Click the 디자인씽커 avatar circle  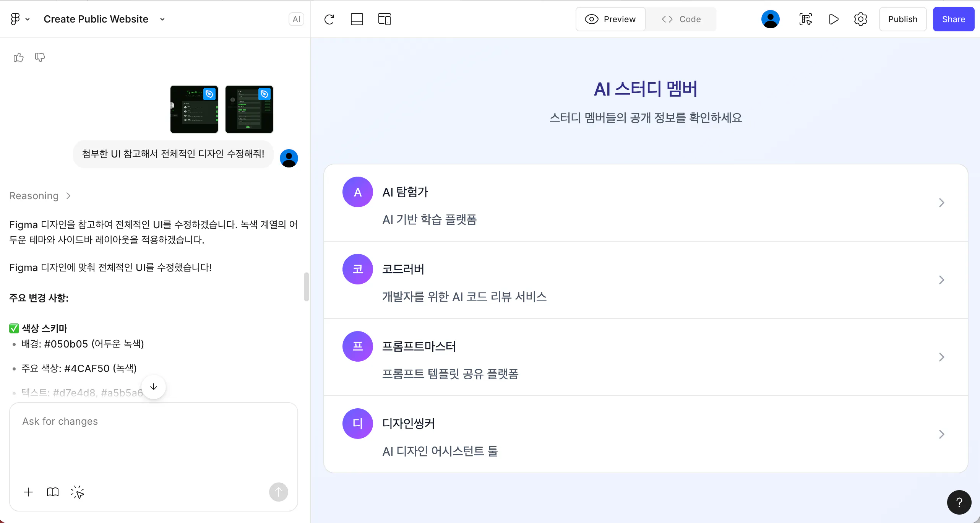[358, 424]
